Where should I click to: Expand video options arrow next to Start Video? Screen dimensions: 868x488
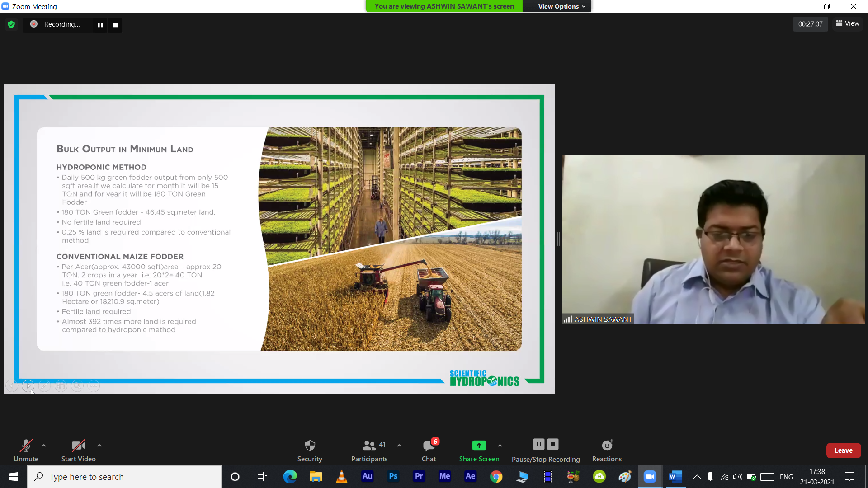point(99,446)
